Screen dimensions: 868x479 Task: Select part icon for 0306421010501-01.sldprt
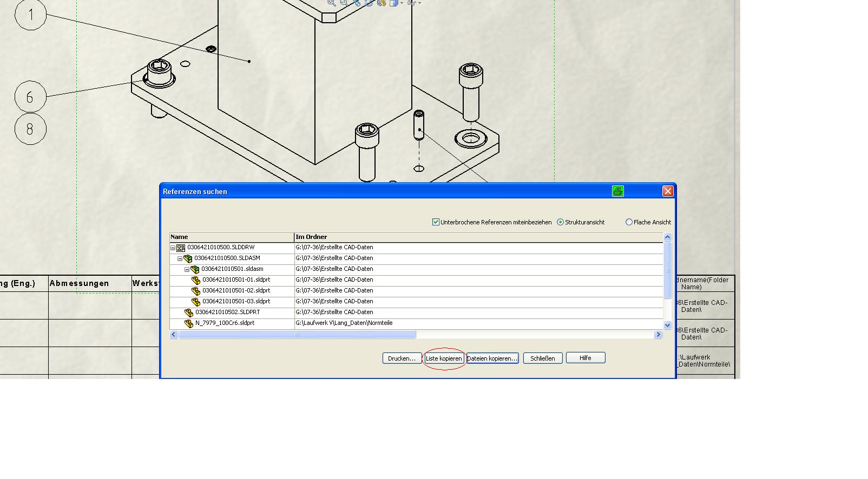point(196,280)
